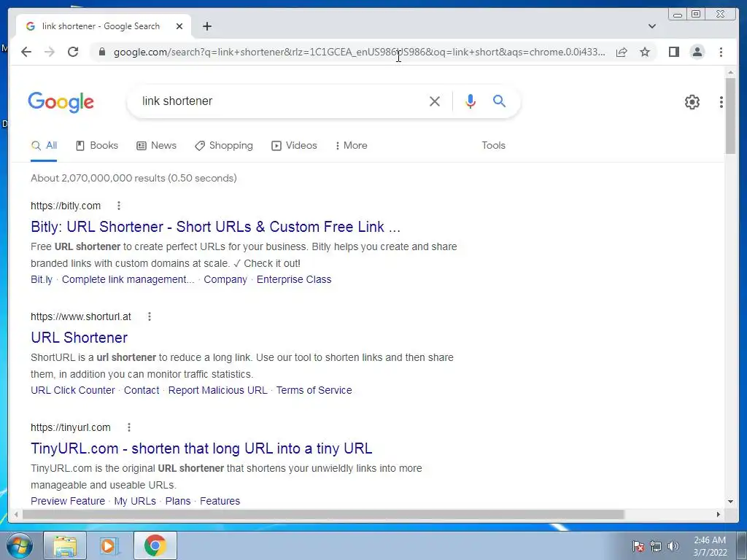This screenshot has height=560, width=747.
Task: Expand the tab search chevron
Action: [652, 26]
